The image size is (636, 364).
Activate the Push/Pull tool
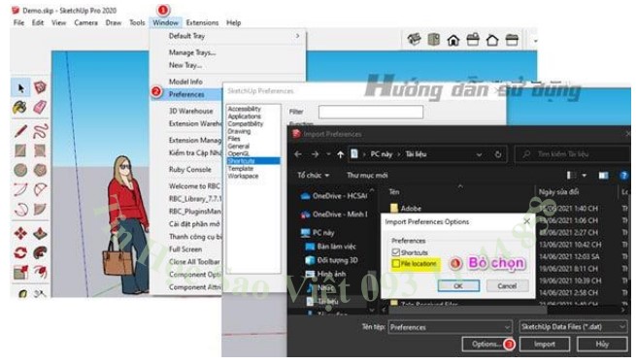(x=40, y=233)
